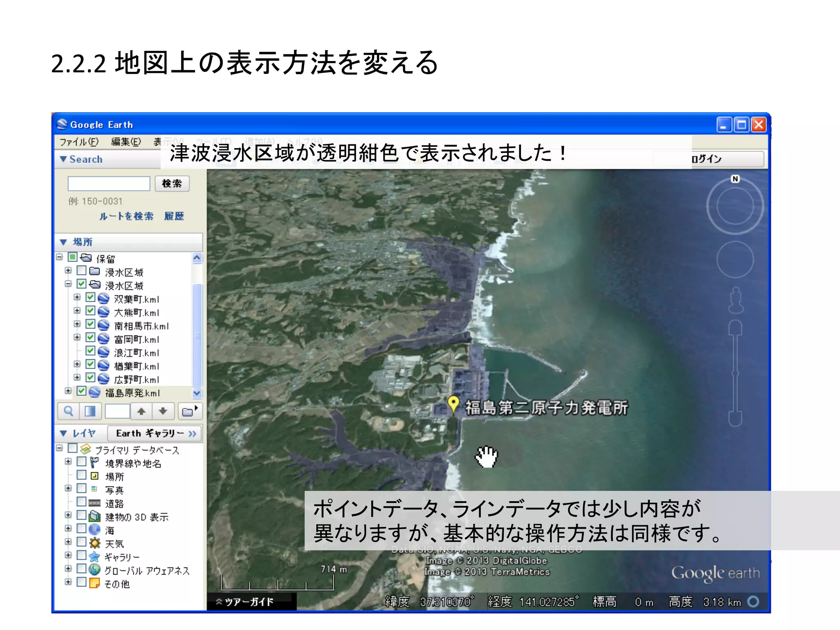The width and height of the screenshot is (840, 630).
Task: Expand the 福島原発.kml tree node
Action: (x=68, y=391)
